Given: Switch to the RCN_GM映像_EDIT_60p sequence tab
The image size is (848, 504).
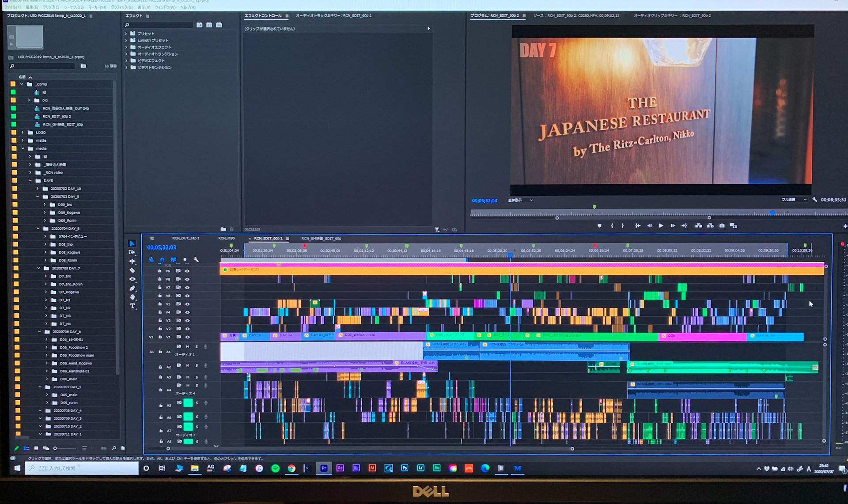Looking at the screenshot, I should tap(321, 239).
